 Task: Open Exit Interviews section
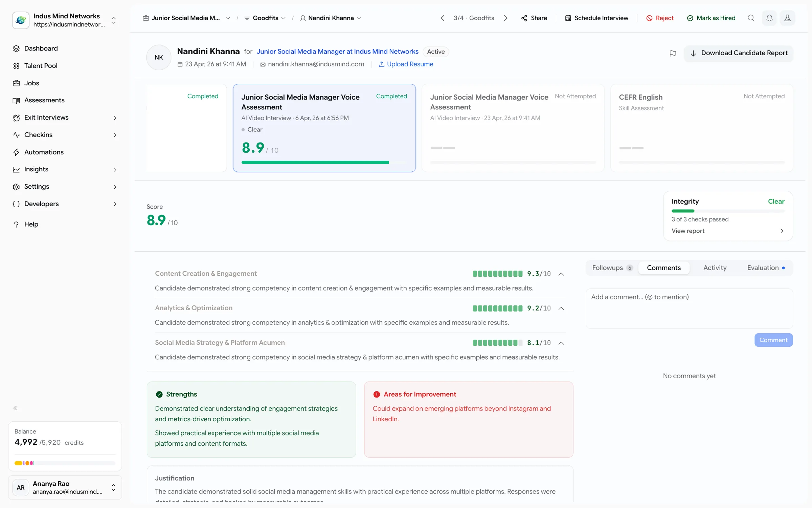pos(64,118)
